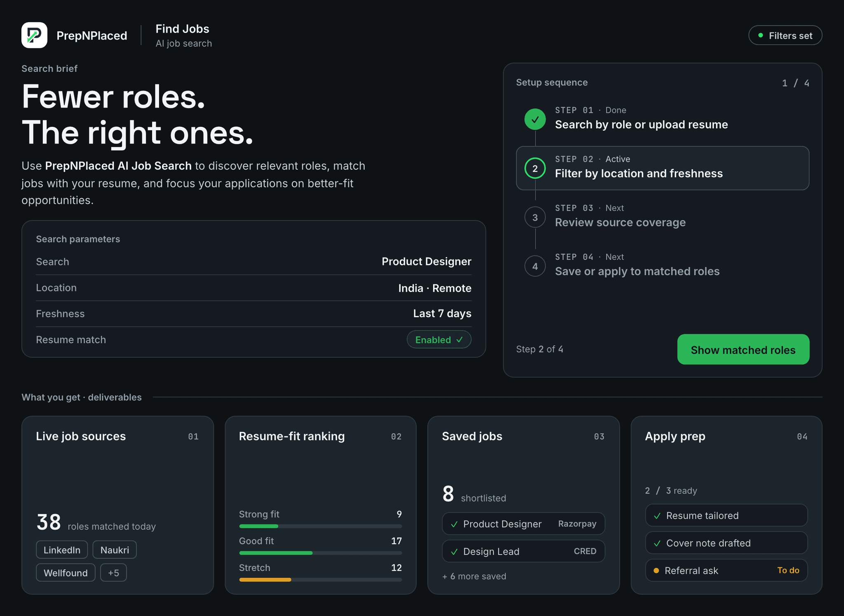
Task: Expand the + 6 more saved link
Action: pyautogui.click(x=474, y=576)
